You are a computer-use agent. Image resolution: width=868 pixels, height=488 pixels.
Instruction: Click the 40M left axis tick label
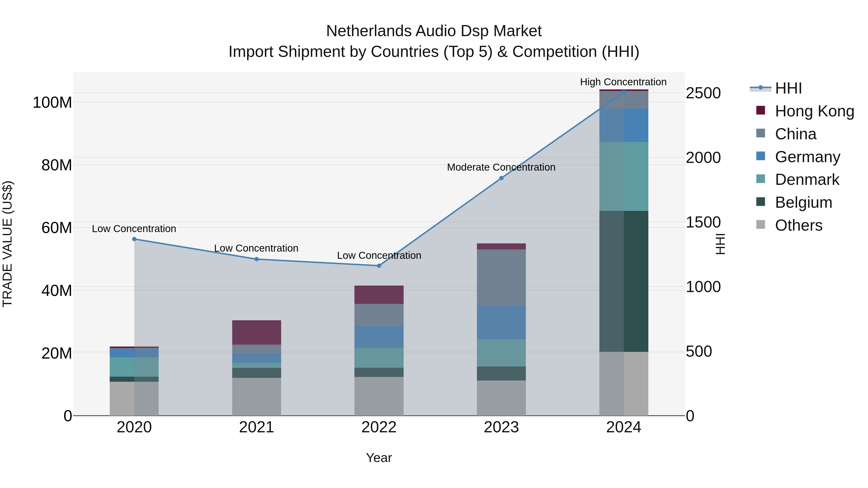(57, 291)
